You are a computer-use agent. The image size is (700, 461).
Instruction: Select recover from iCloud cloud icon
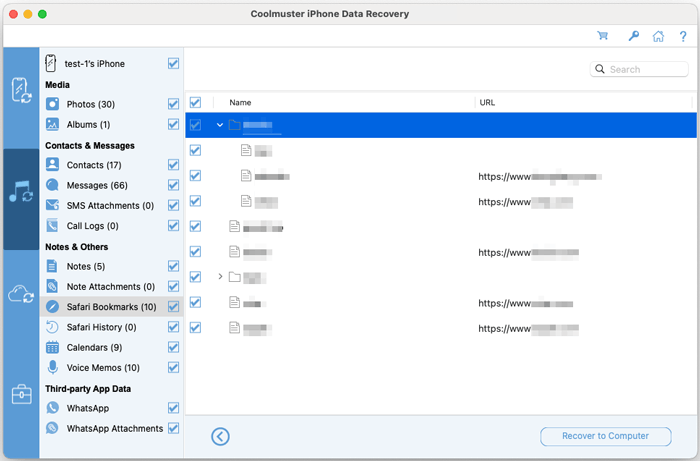point(21,294)
